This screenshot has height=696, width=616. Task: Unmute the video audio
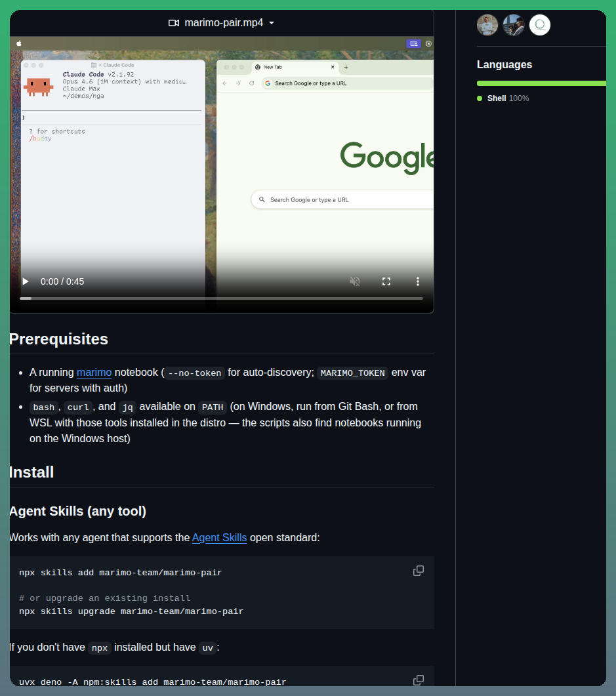point(355,281)
